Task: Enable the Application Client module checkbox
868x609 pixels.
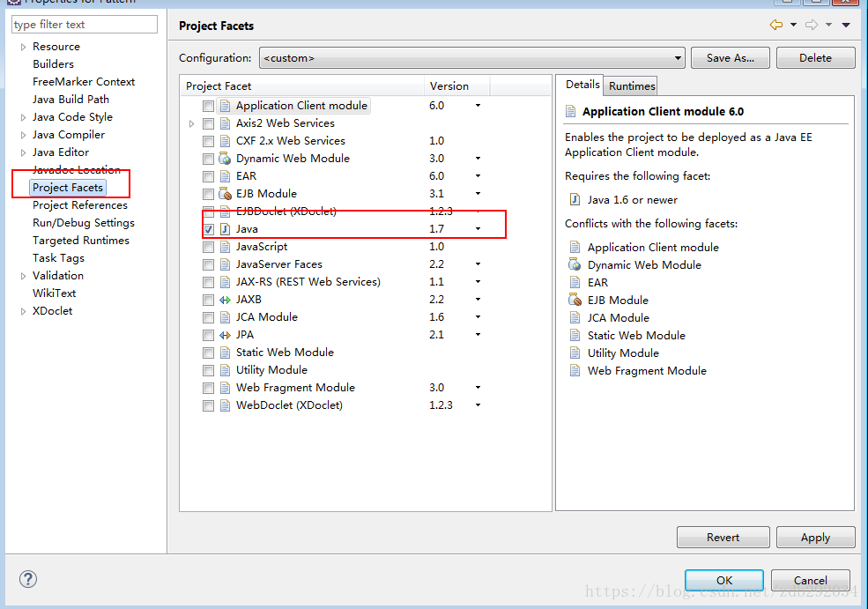Action: pos(208,106)
